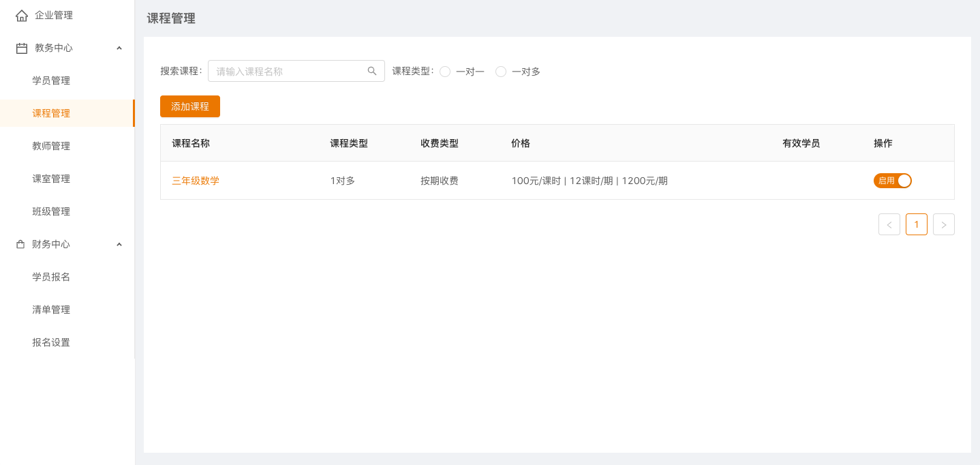Screen dimensions: 980x465
Task: Click the search magnifier icon
Action: tap(372, 71)
